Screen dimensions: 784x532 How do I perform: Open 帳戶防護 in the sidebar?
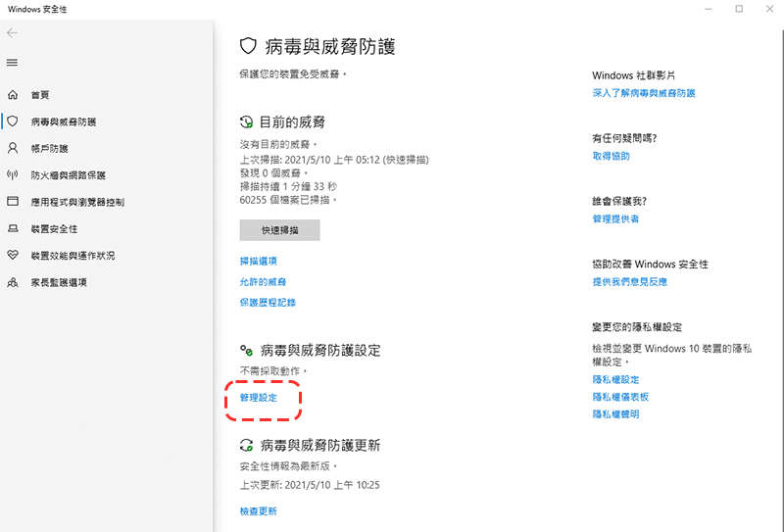click(50, 149)
